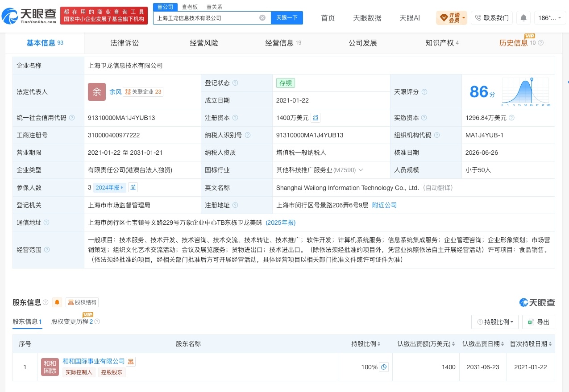Screen dimensions: 569x392
Task: Click the pie chart icon next to 100%
Action: 384,367
